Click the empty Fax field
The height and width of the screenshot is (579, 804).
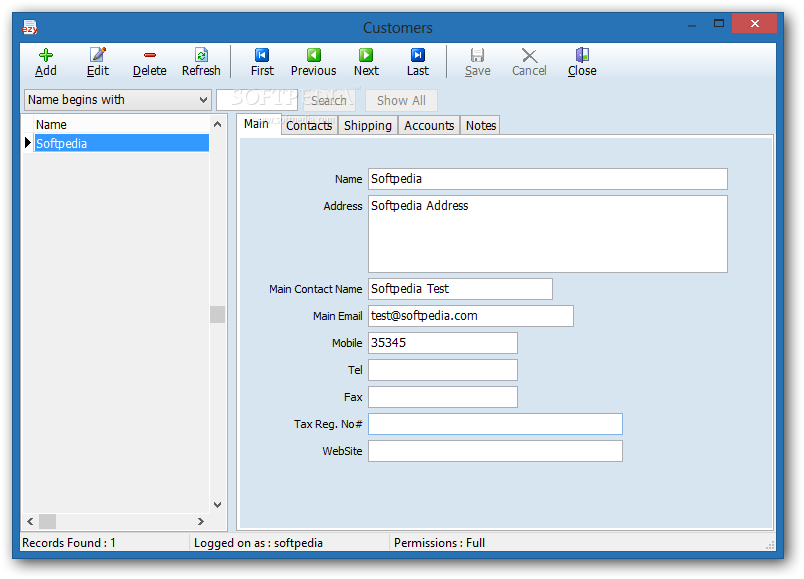(x=443, y=397)
